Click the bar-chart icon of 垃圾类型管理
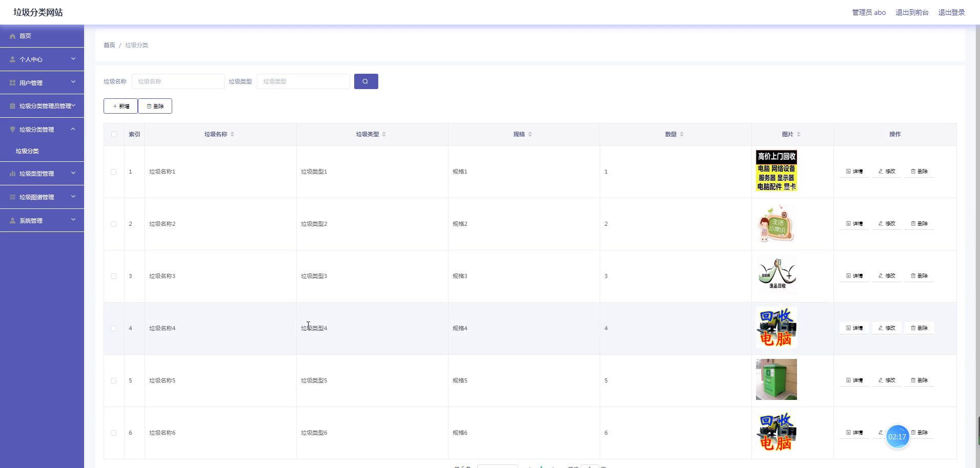Screen dimensions: 980x468 coord(13,174)
